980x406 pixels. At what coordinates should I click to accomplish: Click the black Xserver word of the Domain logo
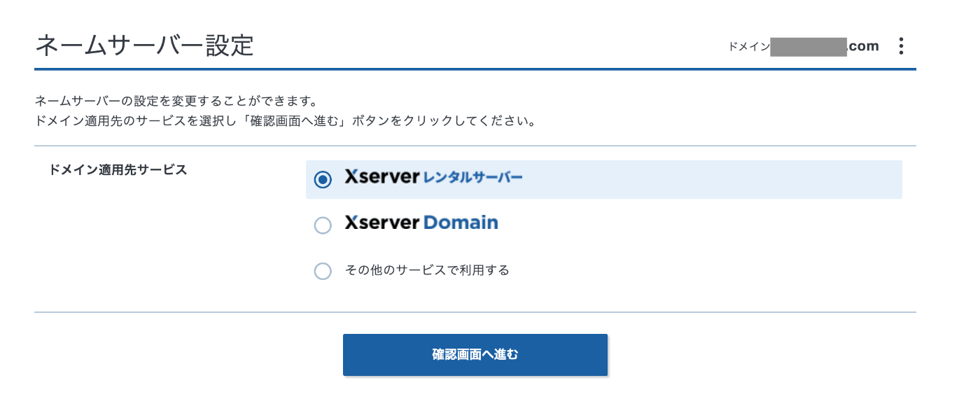click(381, 223)
